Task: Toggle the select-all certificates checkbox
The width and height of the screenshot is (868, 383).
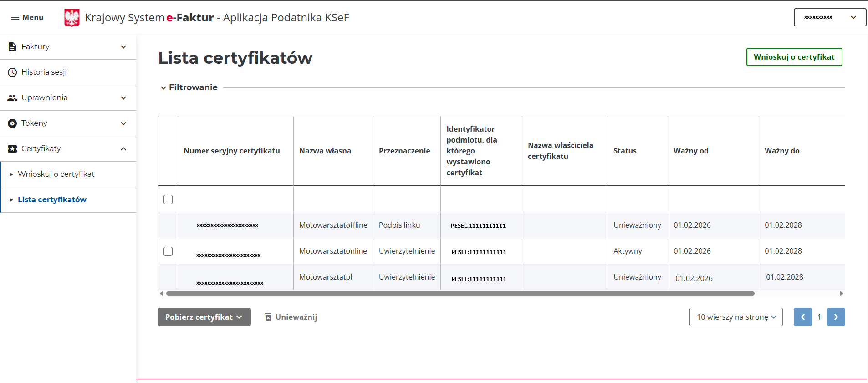Action: tap(168, 199)
